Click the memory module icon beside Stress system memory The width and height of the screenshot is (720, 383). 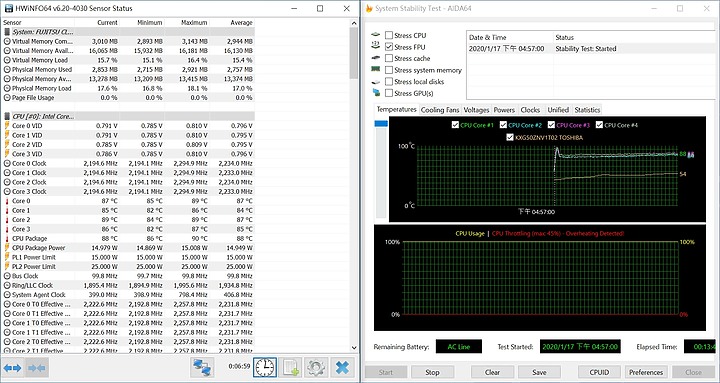click(x=376, y=69)
